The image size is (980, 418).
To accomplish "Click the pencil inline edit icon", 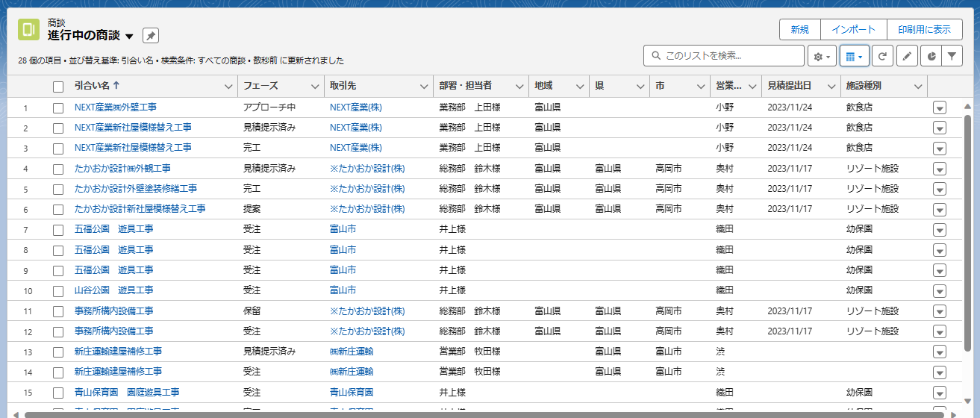I will [x=907, y=56].
